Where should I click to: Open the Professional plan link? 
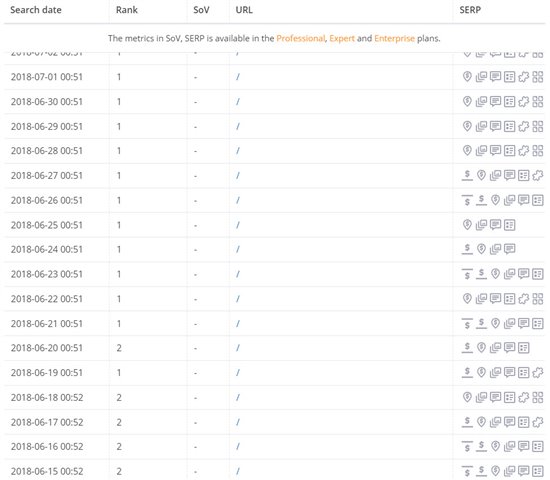(301, 38)
